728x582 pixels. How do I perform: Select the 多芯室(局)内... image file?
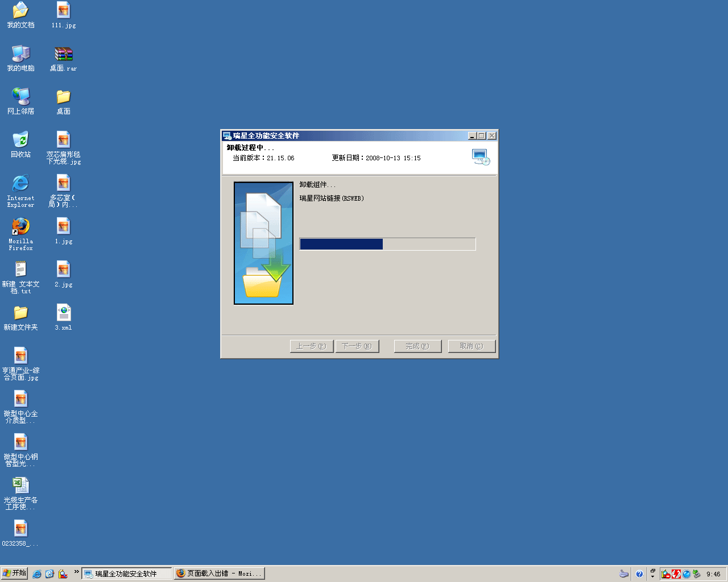pyautogui.click(x=64, y=191)
